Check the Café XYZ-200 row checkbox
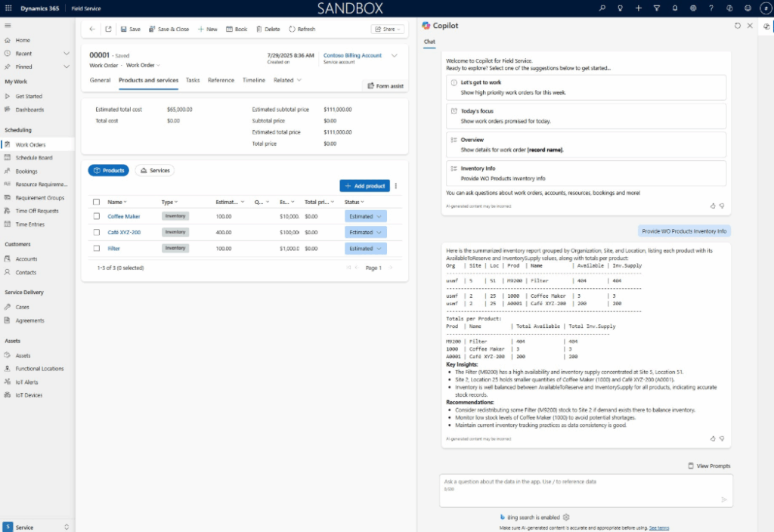The height and width of the screenshot is (532, 774). coord(96,232)
